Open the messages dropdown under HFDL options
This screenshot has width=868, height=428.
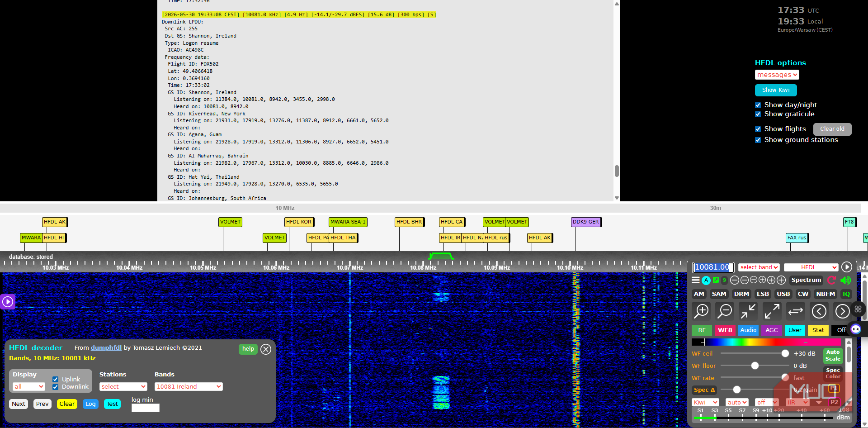pyautogui.click(x=777, y=75)
